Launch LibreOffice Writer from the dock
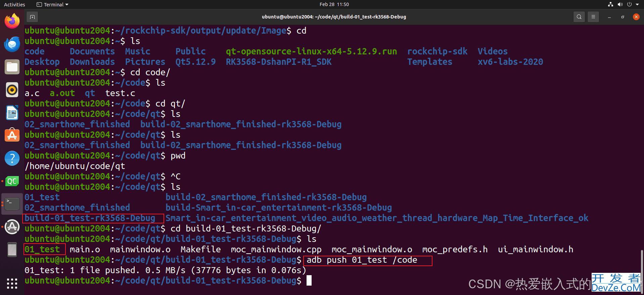Image resolution: width=644 pixels, height=295 pixels. 12,113
